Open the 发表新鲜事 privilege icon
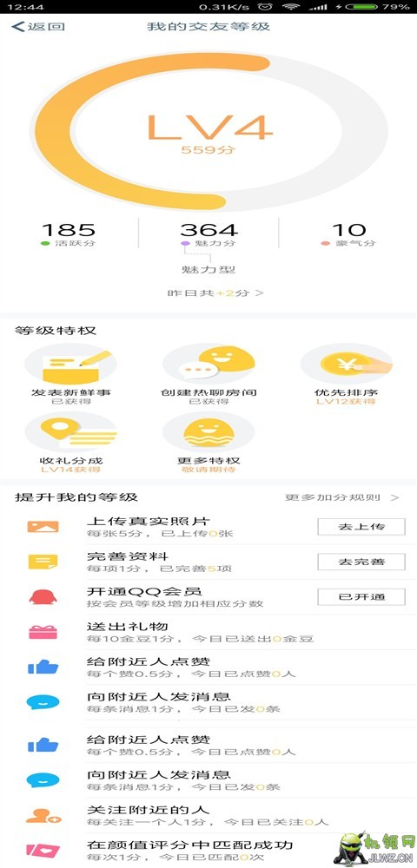This screenshot has height=868, width=417. click(71, 365)
